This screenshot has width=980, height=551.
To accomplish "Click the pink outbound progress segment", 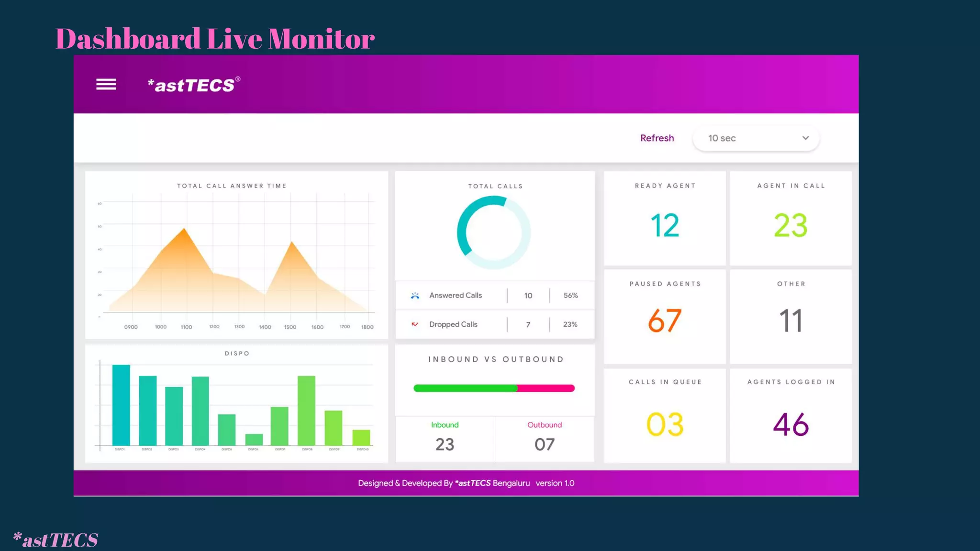I will 546,388.
